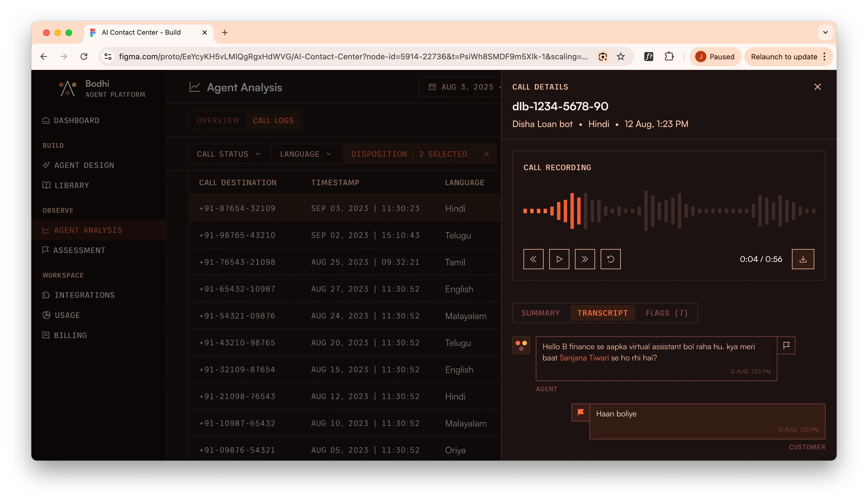Rewind the call recording
Screen dimensions: 868x502
[x=533, y=259]
